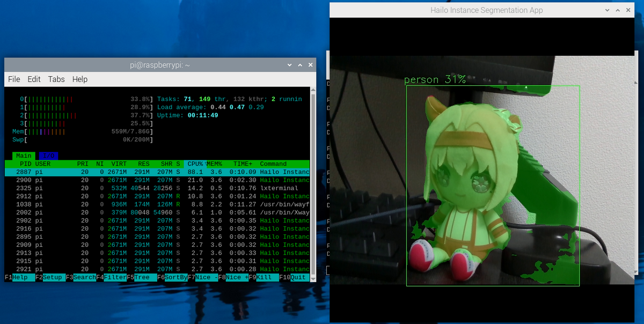This screenshot has width=644, height=324.
Task: Sort by RES column header
Action: pyautogui.click(x=144, y=164)
